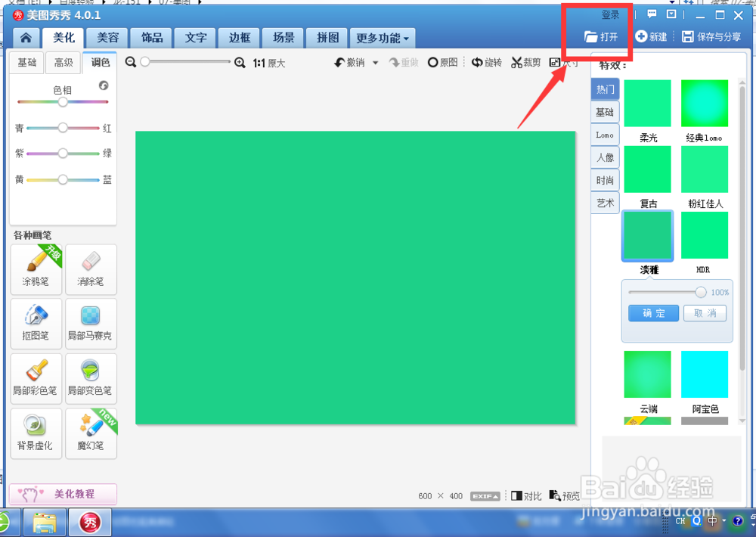Select the 人像 effects category
756x537 pixels.
pos(605,158)
